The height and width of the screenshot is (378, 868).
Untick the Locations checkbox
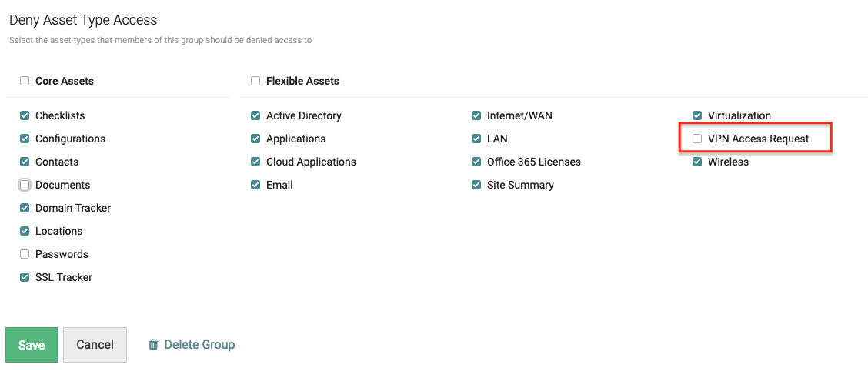coord(25,231)
